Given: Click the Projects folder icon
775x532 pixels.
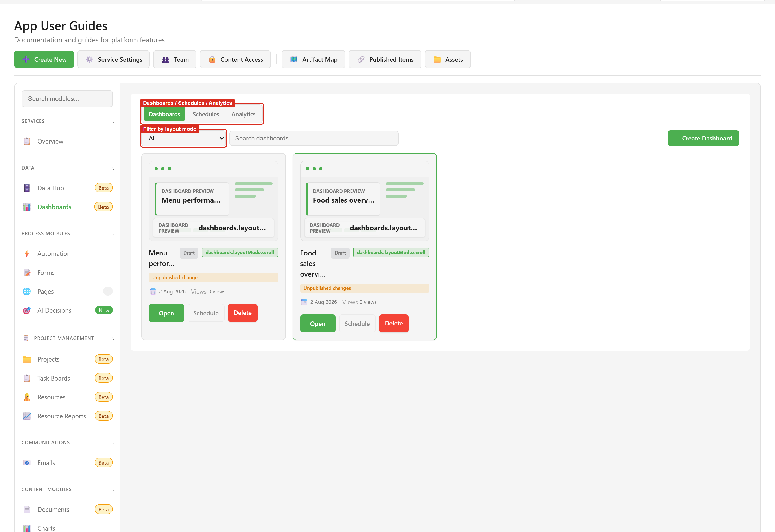Looking at the screenshot, I should [27, 360].
